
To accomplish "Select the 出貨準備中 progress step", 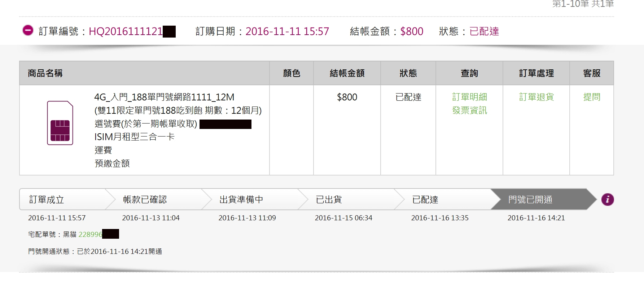I will pos(241,199).
